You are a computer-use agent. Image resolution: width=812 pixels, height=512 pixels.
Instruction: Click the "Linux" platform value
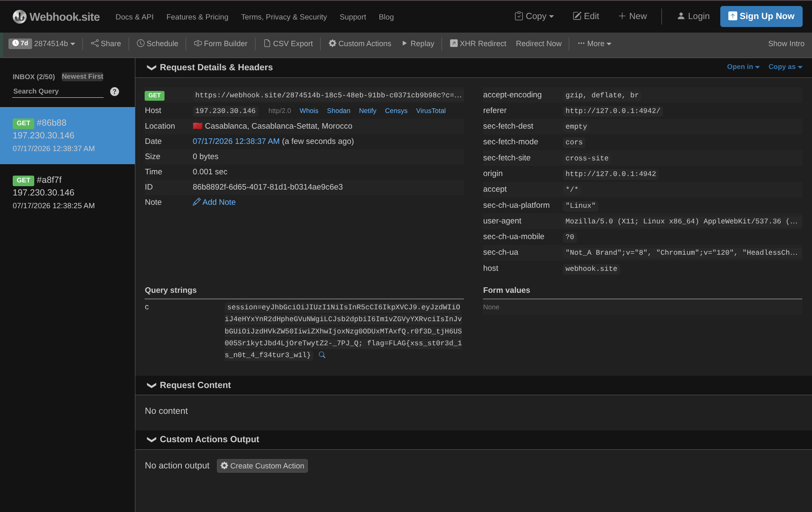pos(580,206)
